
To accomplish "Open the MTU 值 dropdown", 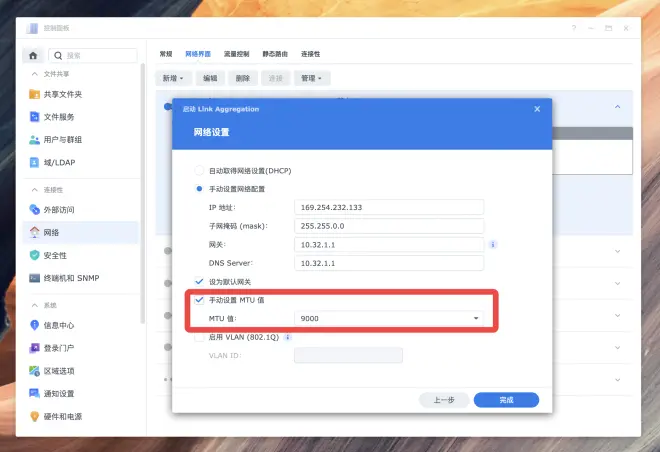I will coord(389,319).
